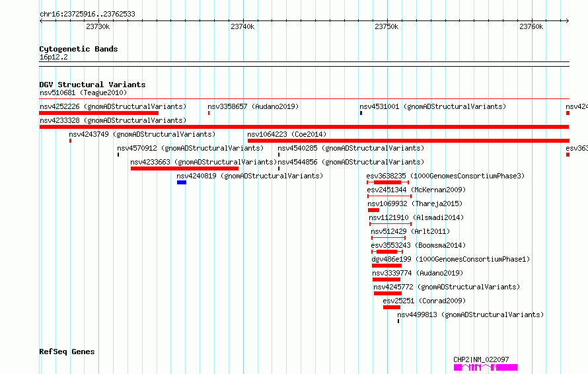Select nsv1069932 (Thareja2015) label

pos(415,204)
